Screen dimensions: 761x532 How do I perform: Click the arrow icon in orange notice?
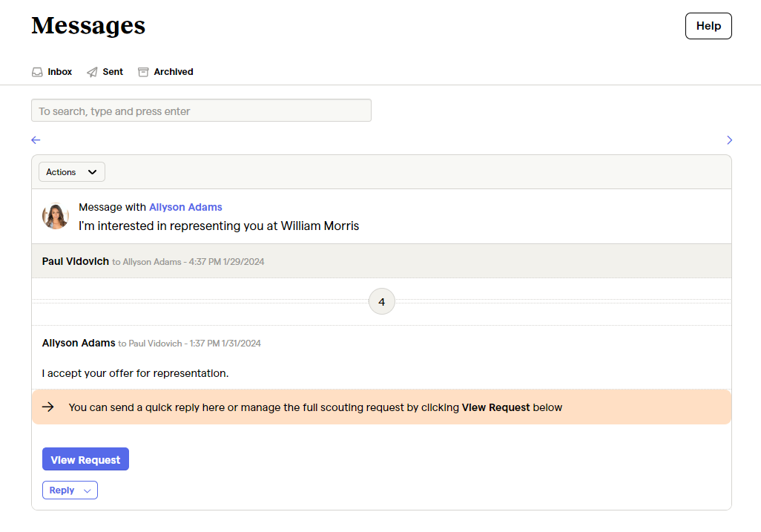coord(48,407)
